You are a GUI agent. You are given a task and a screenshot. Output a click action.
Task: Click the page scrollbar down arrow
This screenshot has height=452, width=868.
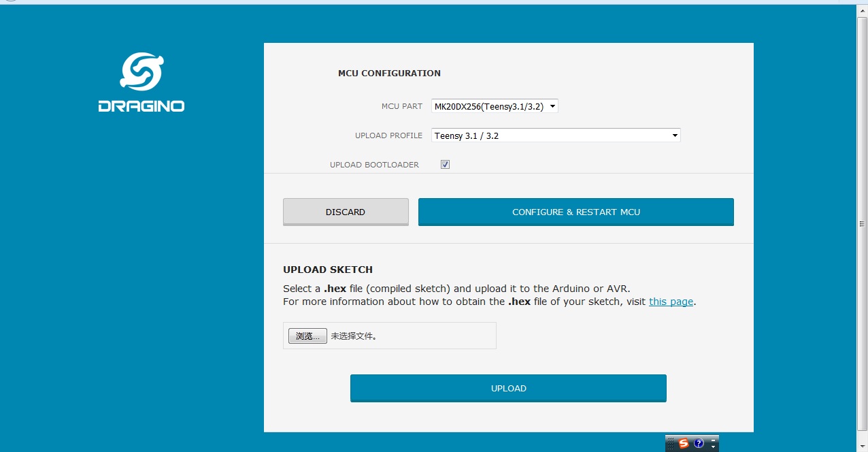(863, 447)
